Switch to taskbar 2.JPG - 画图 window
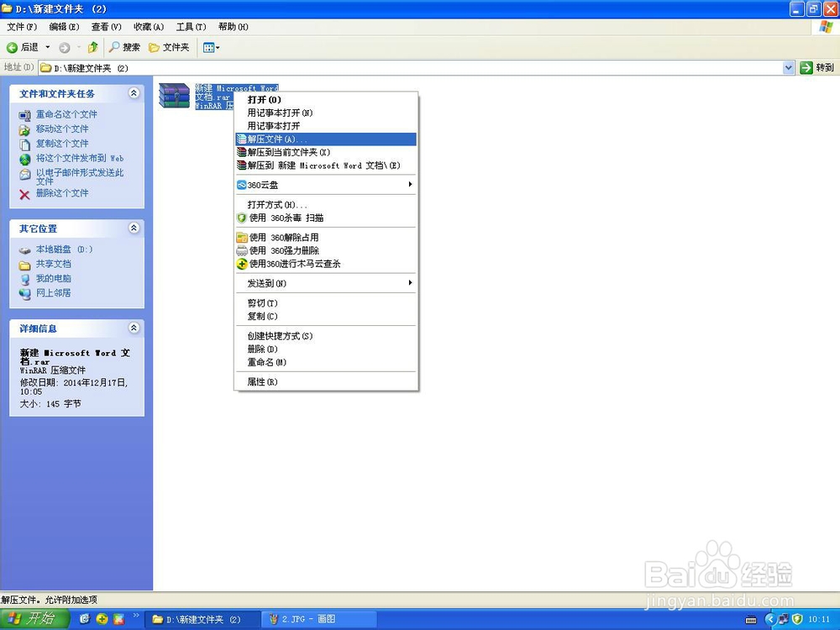The width and height of the screenshot is (840, 630). pyautogui.click(x=319, y=619)
